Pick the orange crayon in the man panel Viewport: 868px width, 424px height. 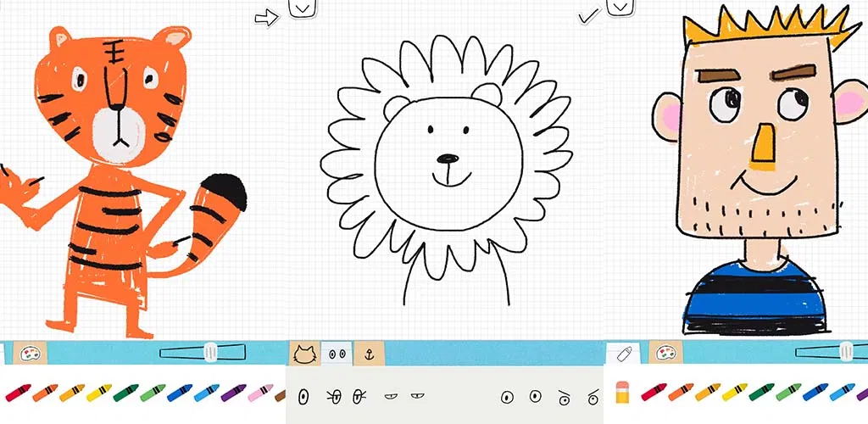[x=681, y=392]
